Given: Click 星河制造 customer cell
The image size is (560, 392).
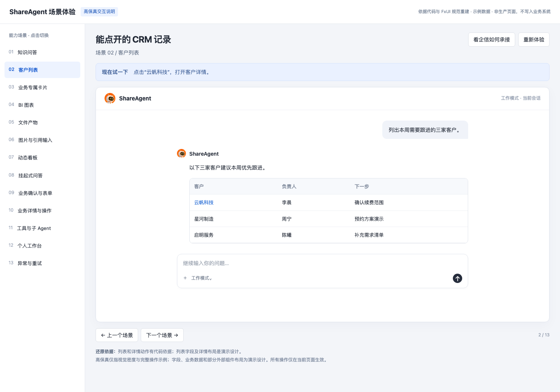Looking at the screenshot, I should [204, 219].
